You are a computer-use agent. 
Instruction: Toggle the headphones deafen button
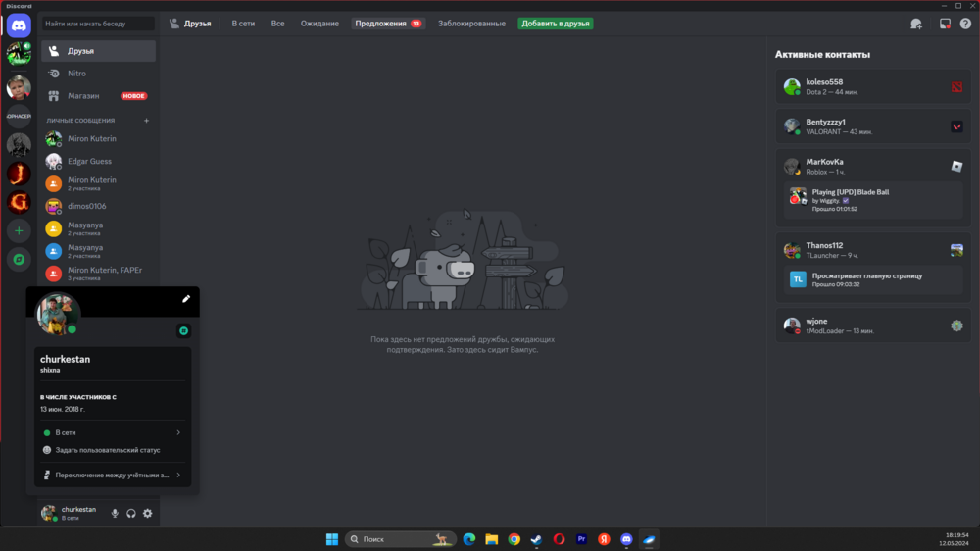(x=131, y=514)
